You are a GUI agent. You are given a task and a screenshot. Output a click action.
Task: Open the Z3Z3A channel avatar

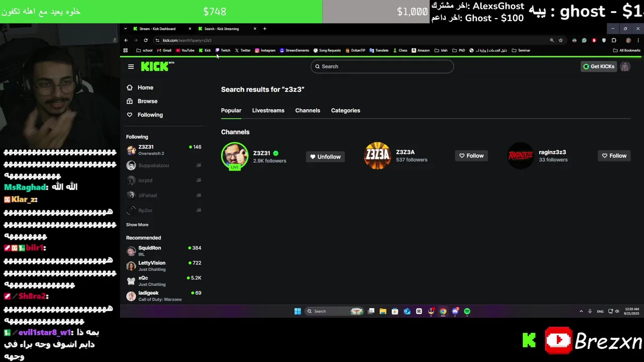pos(377,156)
